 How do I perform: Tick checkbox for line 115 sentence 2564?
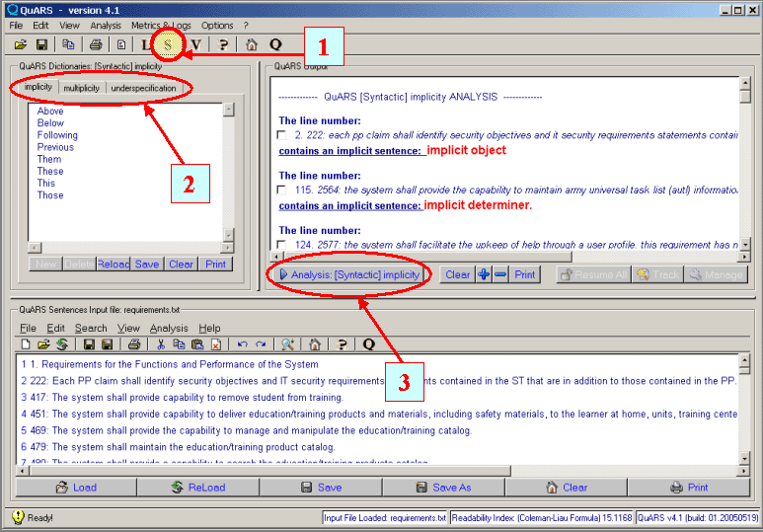pyautogui.click(x=281, y=190)
